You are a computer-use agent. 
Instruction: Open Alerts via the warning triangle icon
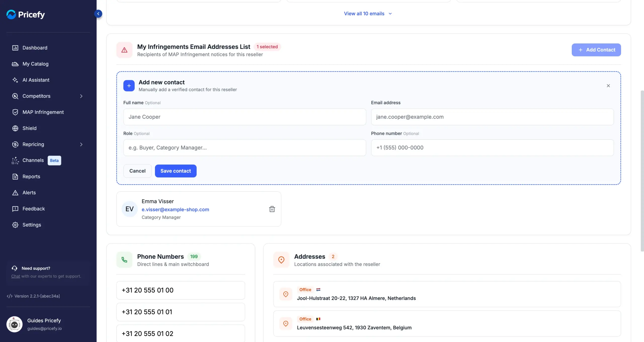[15, 193]
